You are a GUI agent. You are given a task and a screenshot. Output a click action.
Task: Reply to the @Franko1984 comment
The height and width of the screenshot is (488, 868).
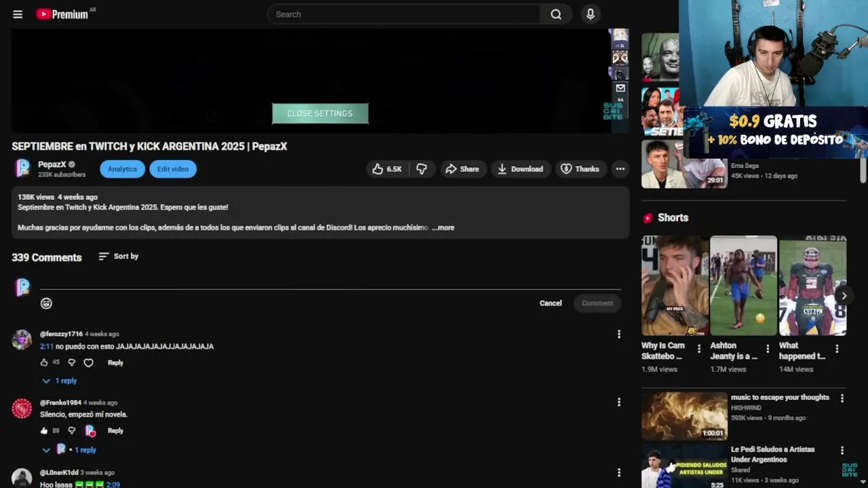[115, 430]
